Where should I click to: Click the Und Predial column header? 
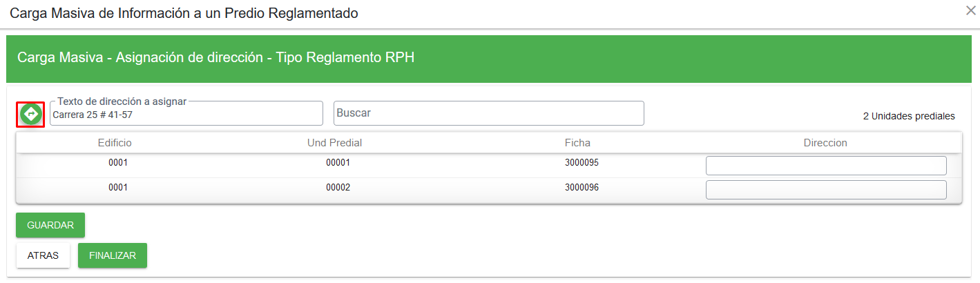pyautogui.click(x=335, y=143)
